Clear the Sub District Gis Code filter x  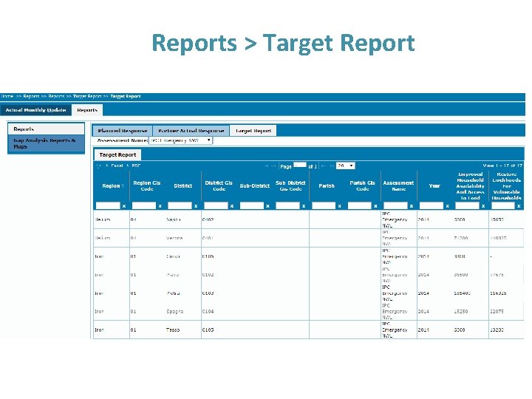[304, 206]
